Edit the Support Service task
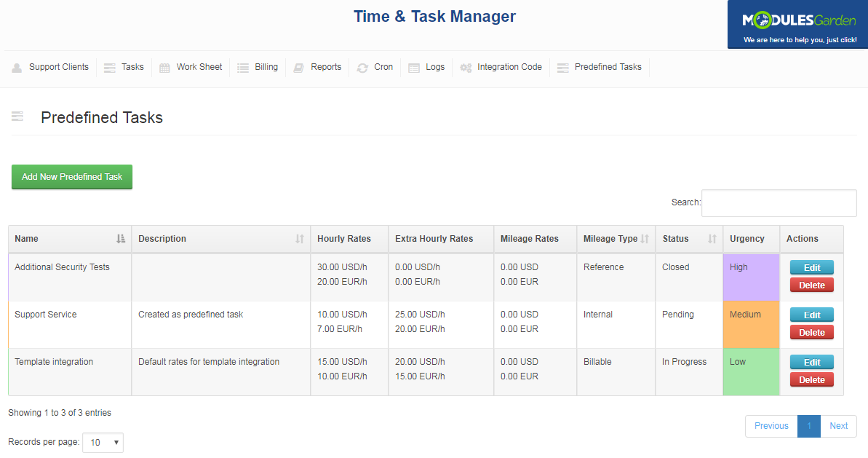Viewport: 868px width, 458px height. [x=811, y=315]
